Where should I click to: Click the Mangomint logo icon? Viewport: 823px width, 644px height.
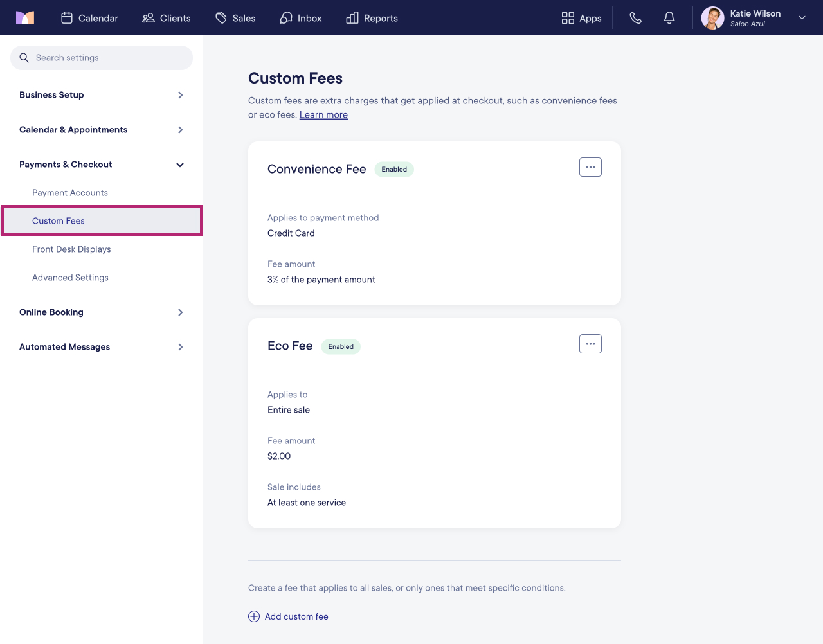[x=25, y=18]
